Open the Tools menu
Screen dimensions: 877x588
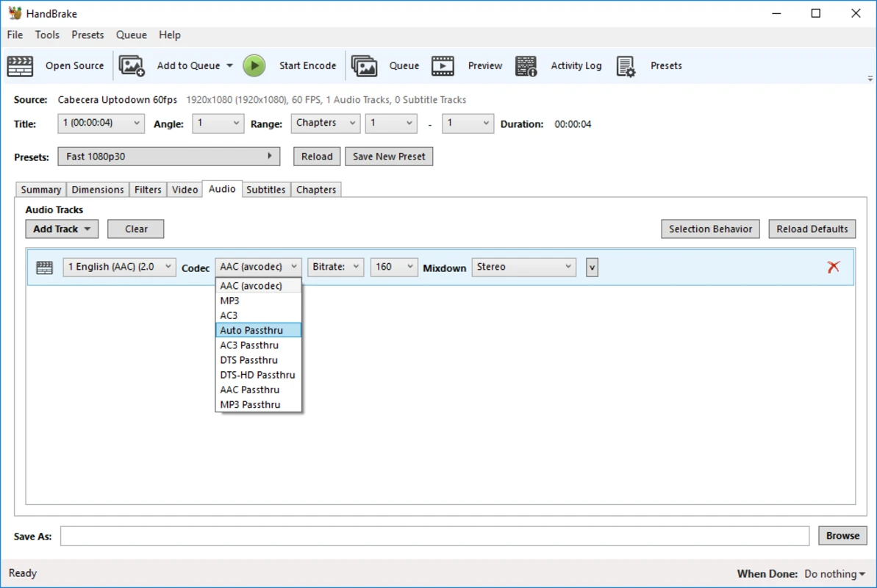[47, 35]
